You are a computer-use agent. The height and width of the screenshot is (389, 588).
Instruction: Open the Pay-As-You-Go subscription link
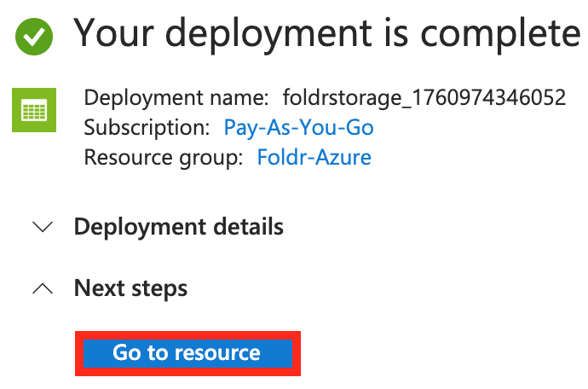(x=298, y=128)
